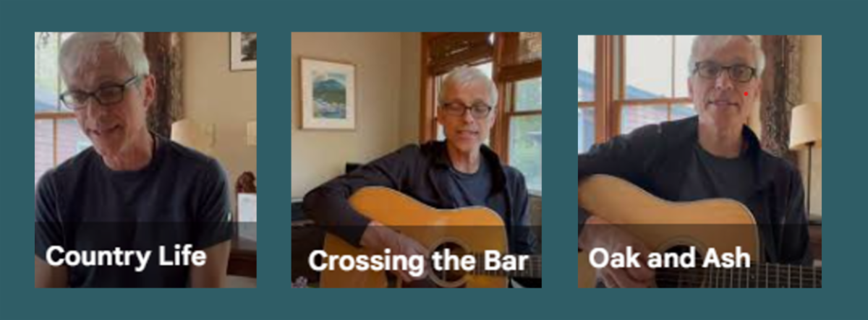Open the Oak and Ash video thumbnail
Viewport: 868px width, 320px height.
(x=699, y=161)
